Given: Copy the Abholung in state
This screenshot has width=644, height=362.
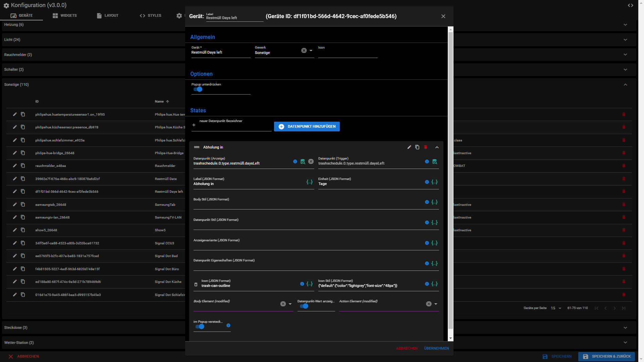Looking at the screenshot, I should 417,147.
